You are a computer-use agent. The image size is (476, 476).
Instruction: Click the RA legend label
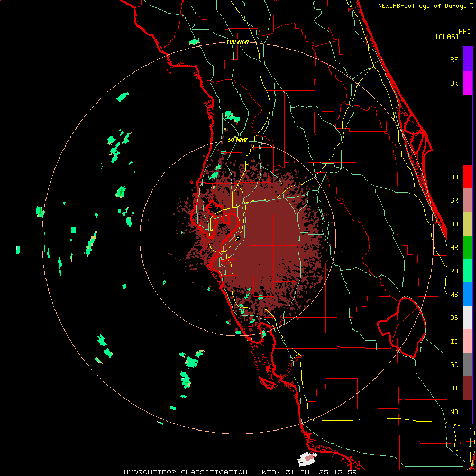point(454,271)
